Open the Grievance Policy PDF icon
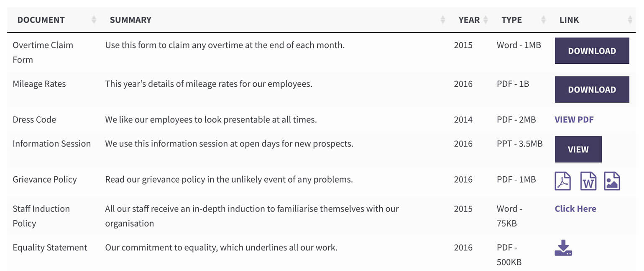644x271 pixels. (562, 181)
